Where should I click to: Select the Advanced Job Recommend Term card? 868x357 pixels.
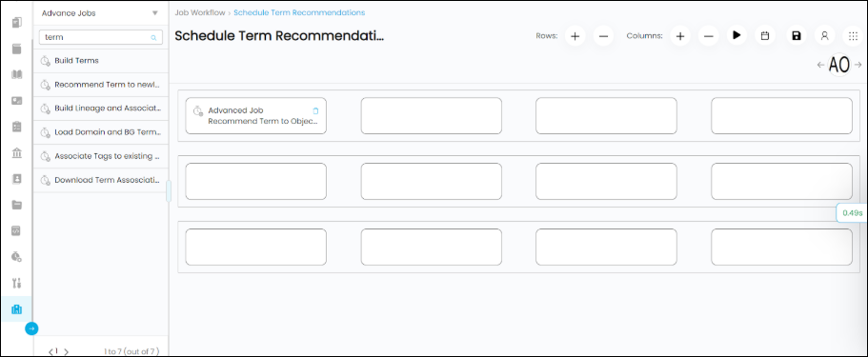(255, 116)
